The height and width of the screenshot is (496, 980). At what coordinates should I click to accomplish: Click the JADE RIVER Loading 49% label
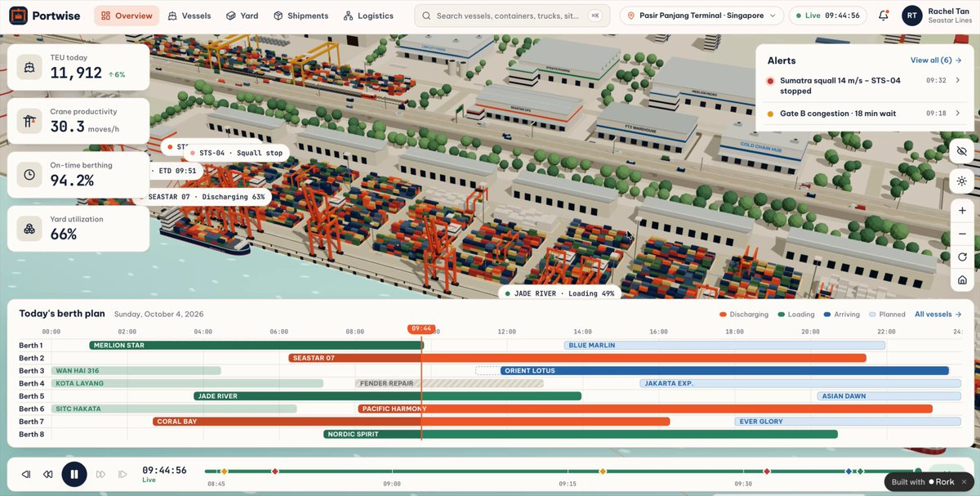tap(559, 293)
